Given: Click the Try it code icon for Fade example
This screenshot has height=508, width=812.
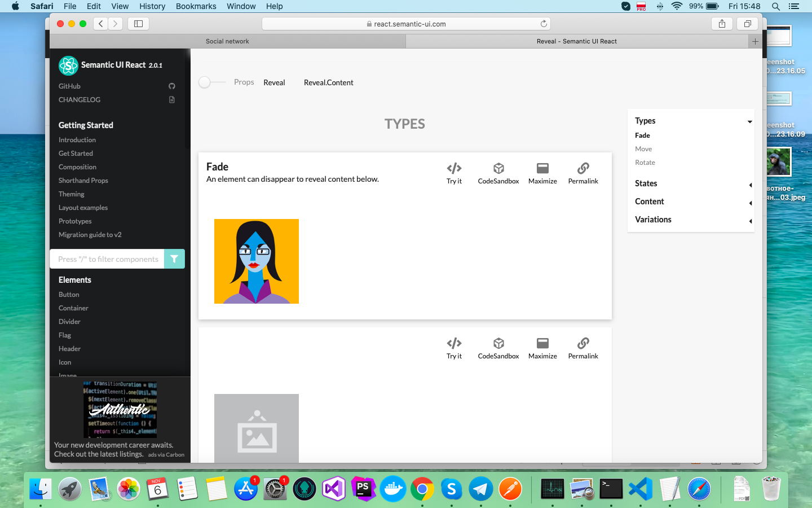Looking at the screenshot, I should pyautogui.click(x=454, y=168).
